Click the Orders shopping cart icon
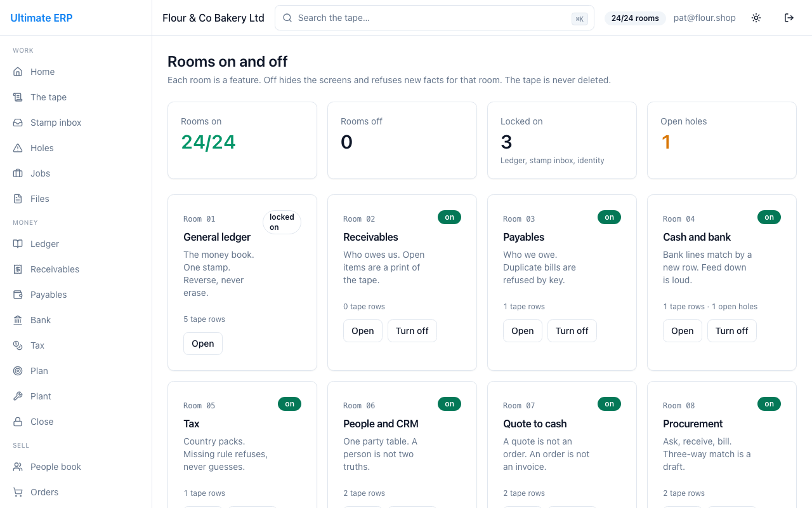 tap(18, 492)
